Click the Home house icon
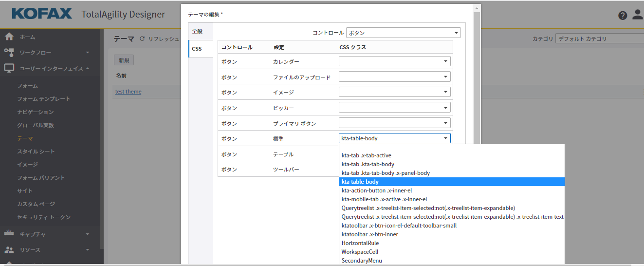644x266 pixels. click(9, 37)
